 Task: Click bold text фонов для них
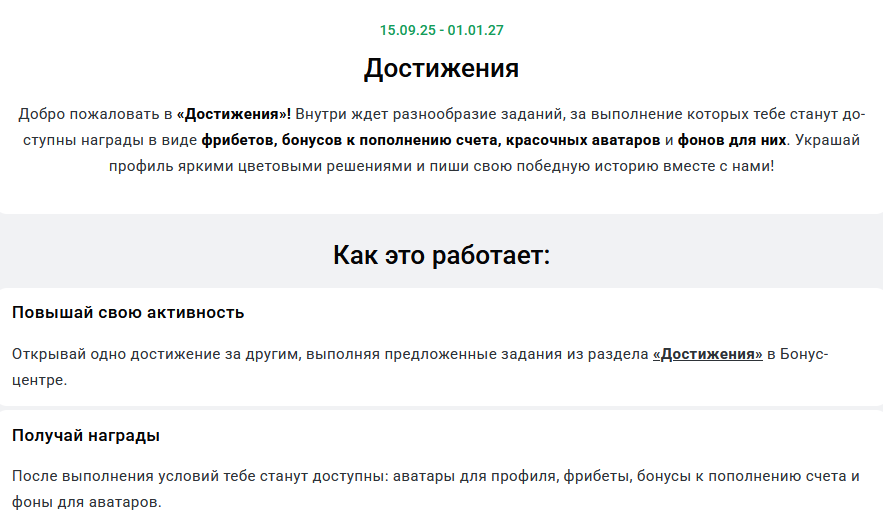(x=732, y=140)
